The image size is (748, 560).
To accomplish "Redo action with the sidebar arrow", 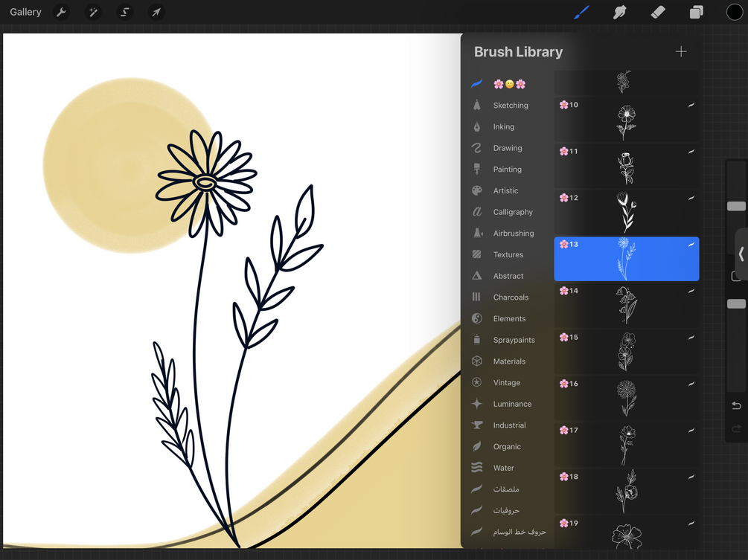I will [736, 429].
